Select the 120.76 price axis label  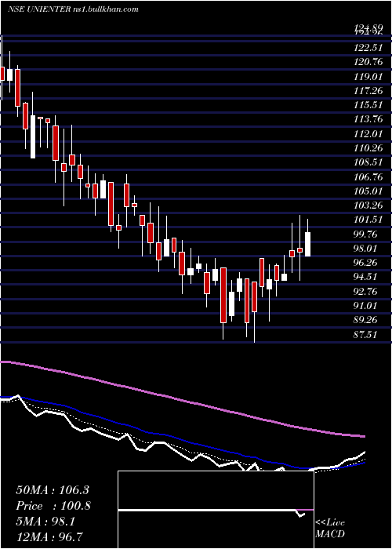click(x=368, y=62)
